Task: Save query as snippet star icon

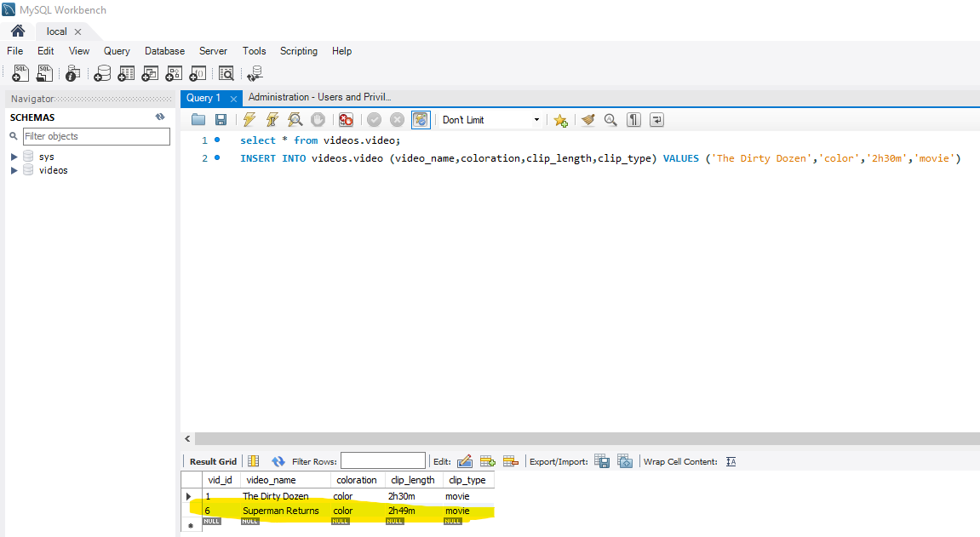Action: (560, 120)
